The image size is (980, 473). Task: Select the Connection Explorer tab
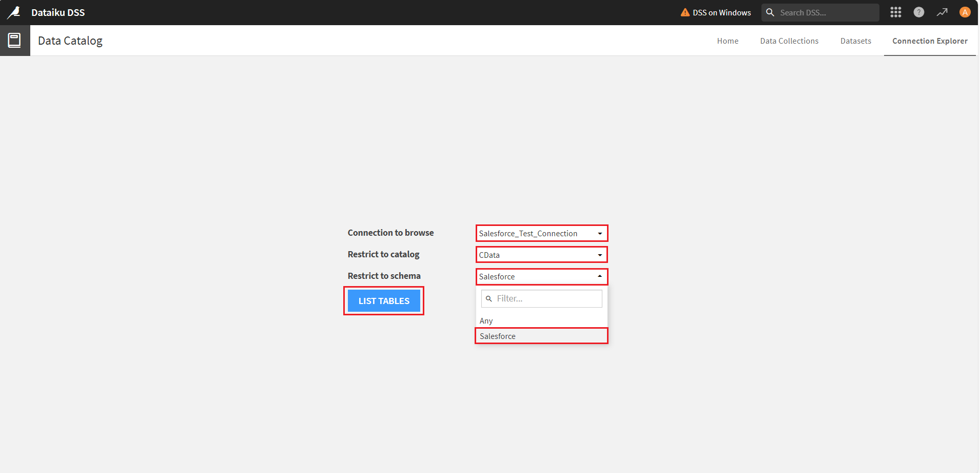(930, 41)
